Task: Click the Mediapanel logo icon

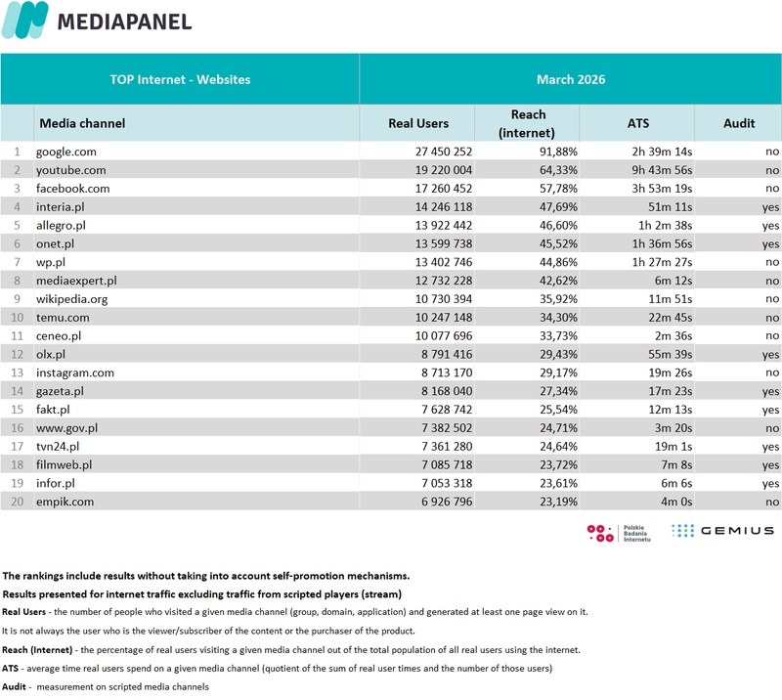Action: (x=26, y=22)
